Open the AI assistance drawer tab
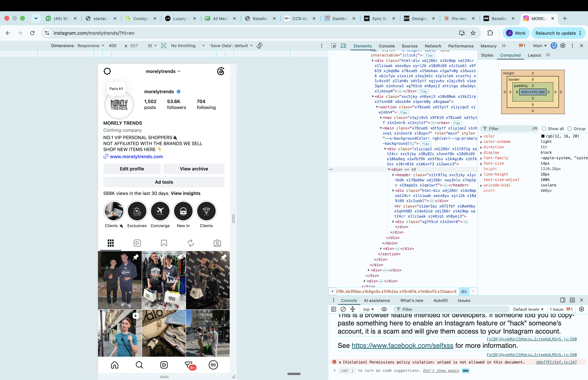The image size is (588, 380). click(x=377, y=301)
